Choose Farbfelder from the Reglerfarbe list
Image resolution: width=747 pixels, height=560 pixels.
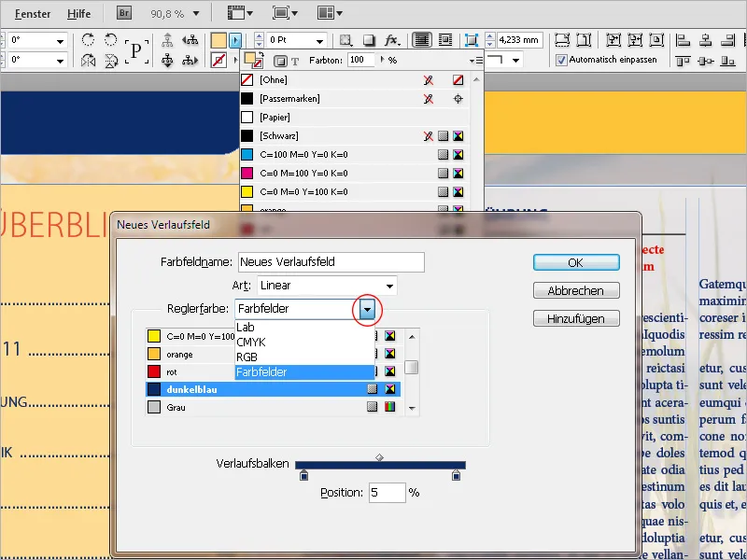pos(305,371)
